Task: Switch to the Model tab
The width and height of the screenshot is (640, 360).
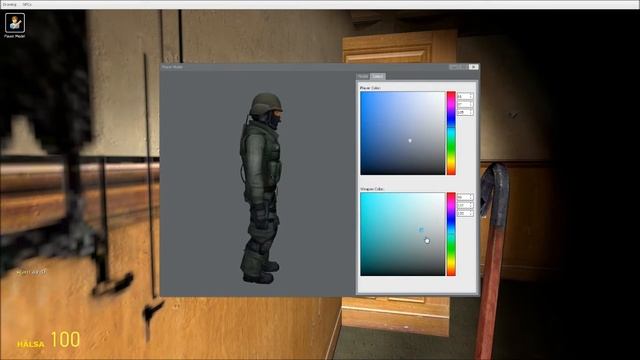Action: click(x=363, y=76)
